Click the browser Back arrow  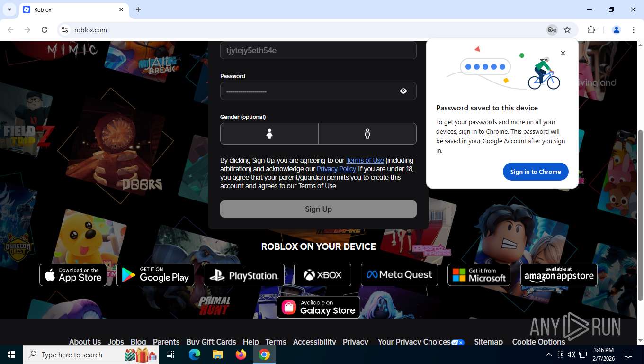(x=10, y=30)
